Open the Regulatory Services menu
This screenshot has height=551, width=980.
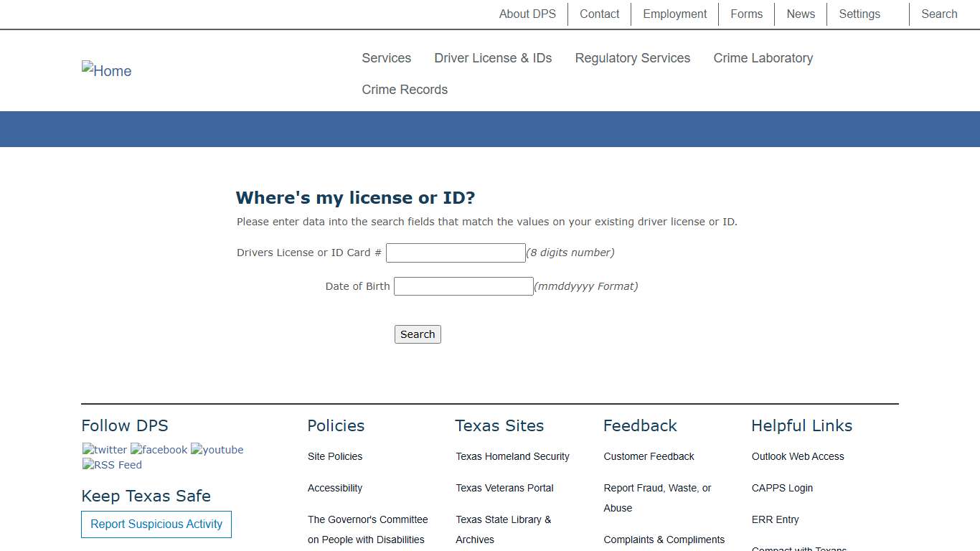click(632, 58)
